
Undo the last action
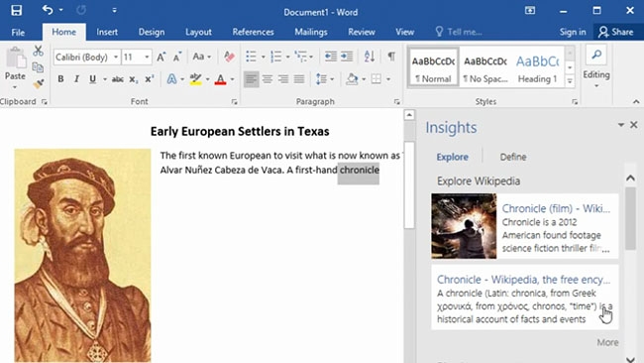click(x=48, y=10)
